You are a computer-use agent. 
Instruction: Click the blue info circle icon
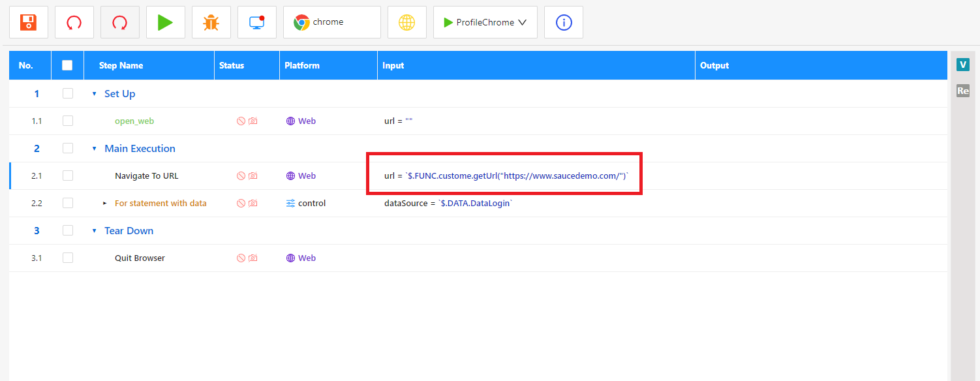[x=563, y=22]
